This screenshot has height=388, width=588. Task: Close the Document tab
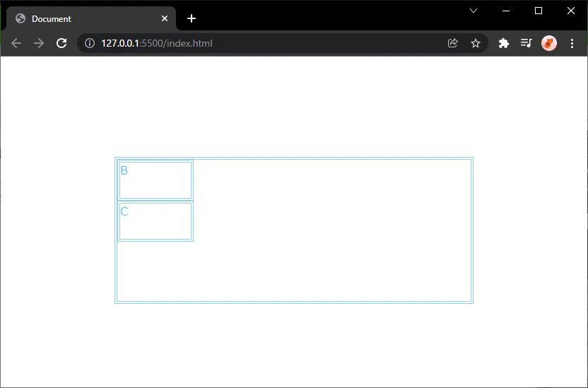click(x=164, y=18)
